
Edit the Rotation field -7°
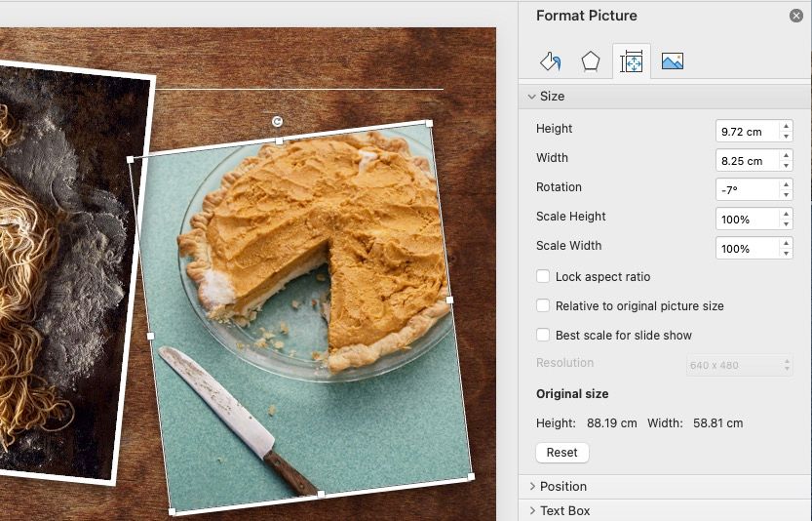pyautogui.click(x=748, y=189)
